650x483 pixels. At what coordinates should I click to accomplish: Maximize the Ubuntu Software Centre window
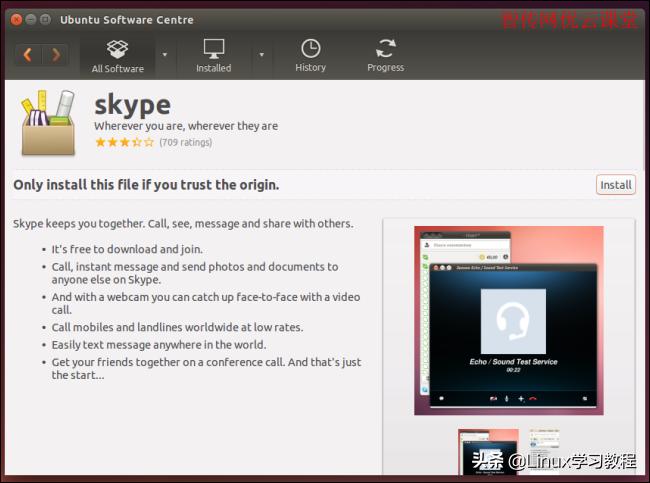45,19
